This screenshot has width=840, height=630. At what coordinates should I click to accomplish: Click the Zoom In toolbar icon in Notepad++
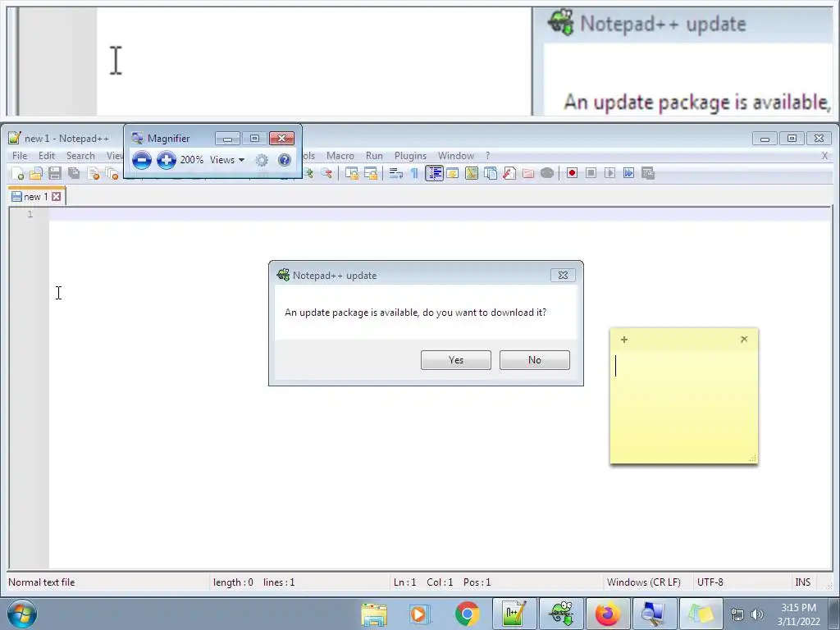click(x=308, y=173)
